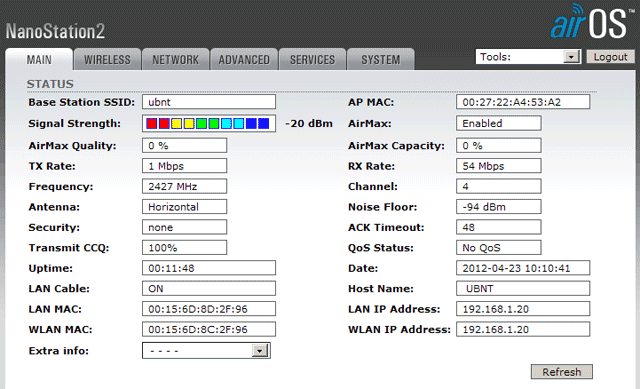The height and width of the screenshot is (389, 640).
Task: Click the Antenna value Horizontal
Action: (x=184, y=207)
